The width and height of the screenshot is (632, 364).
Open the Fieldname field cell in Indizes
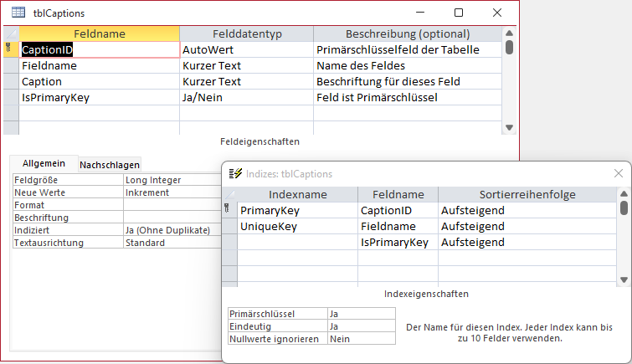tap(398, 226)
